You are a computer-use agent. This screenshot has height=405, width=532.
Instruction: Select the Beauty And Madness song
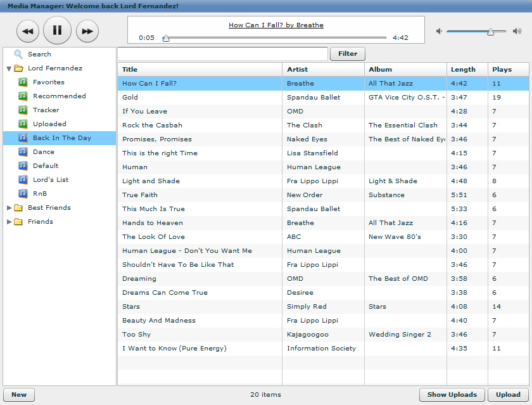(159, 320)
